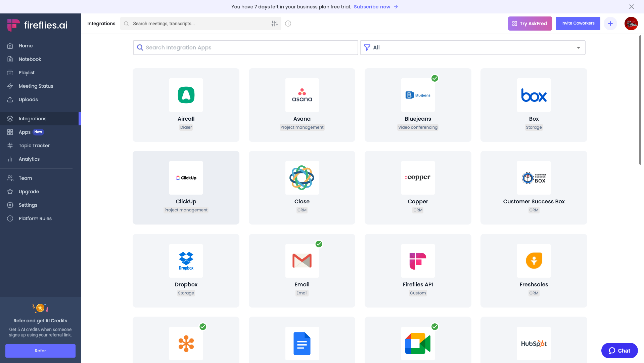
Task: Open the Analytics section
Action: click(29, 159)
